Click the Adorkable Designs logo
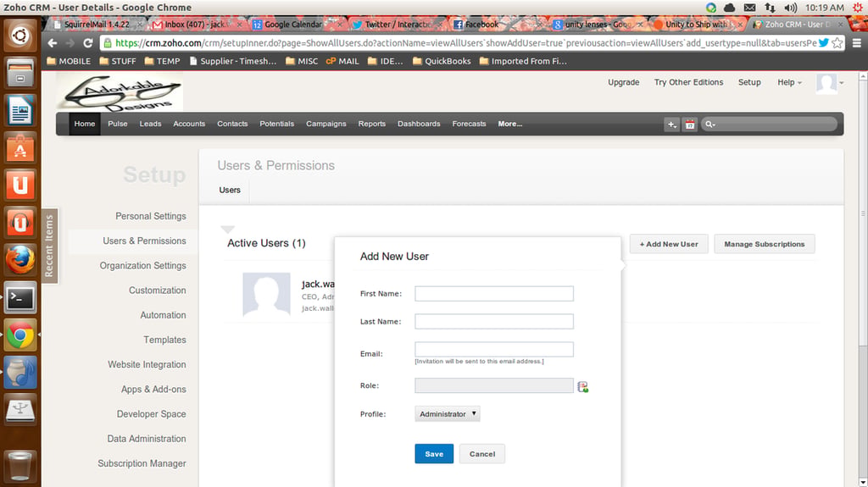 pyautogui.click(x=120, y=91)
